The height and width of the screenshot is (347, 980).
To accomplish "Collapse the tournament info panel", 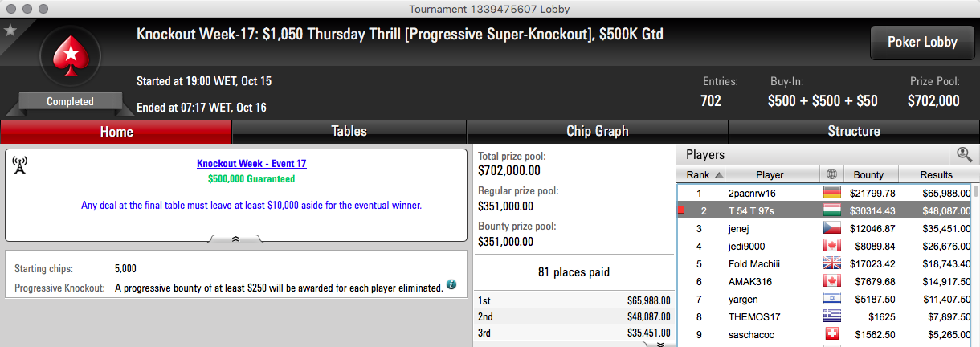I will point(235,239).
